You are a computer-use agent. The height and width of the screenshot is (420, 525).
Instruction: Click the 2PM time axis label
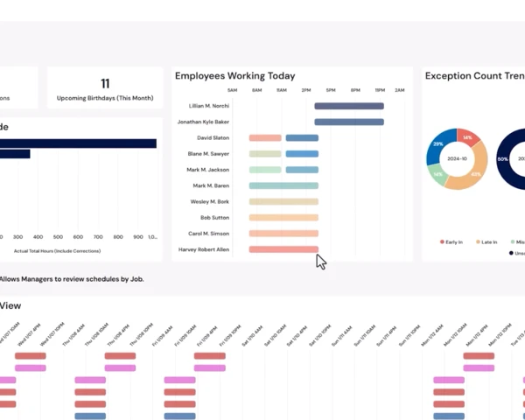(306, 90)
